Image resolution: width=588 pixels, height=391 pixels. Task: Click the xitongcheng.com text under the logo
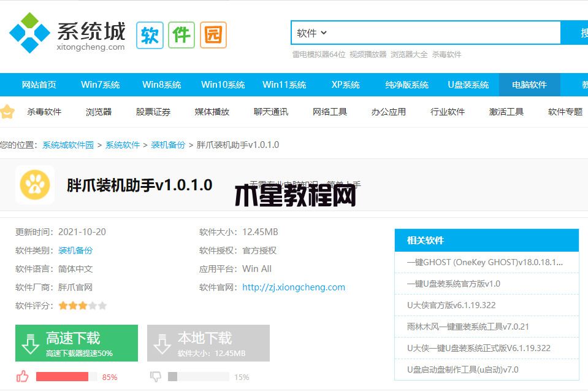(90, 47)
